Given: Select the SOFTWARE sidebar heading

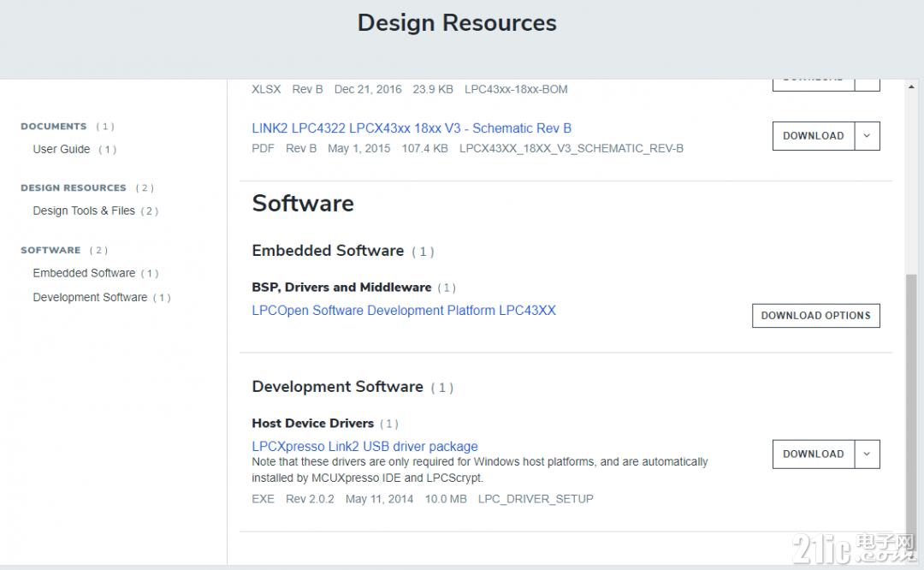Looking at the screenshot, I should pyautogui.click(x=50, y=250).
